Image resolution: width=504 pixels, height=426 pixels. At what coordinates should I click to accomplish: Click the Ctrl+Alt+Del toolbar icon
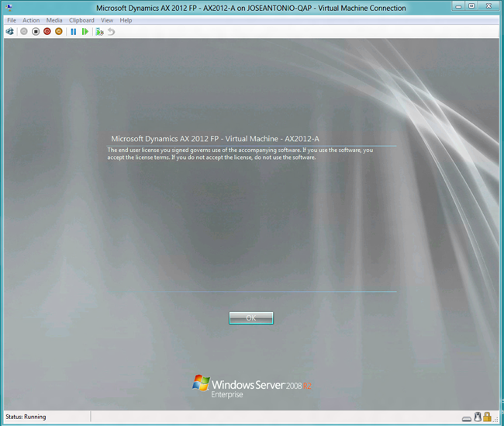click(9, 32)
